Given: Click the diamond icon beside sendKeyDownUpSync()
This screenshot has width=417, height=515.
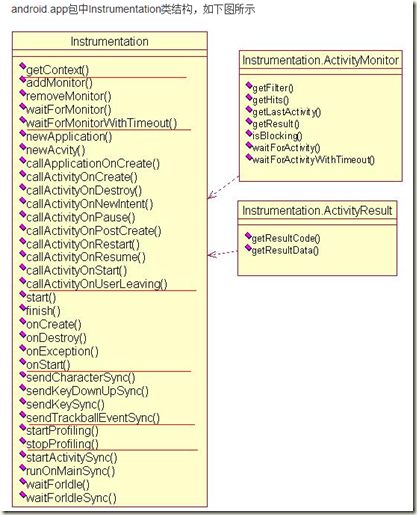Looking at the screenshot, I should pos(22,387).
